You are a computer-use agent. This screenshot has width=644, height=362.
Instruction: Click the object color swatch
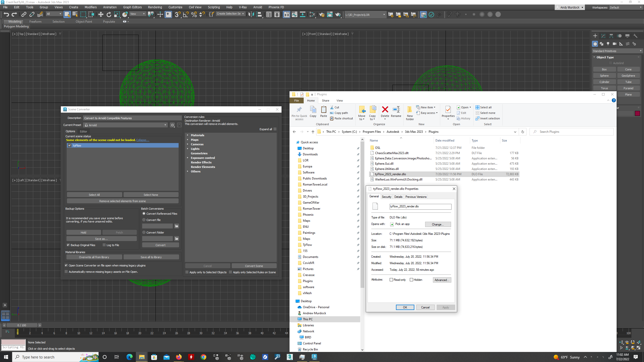pos(637,113)
